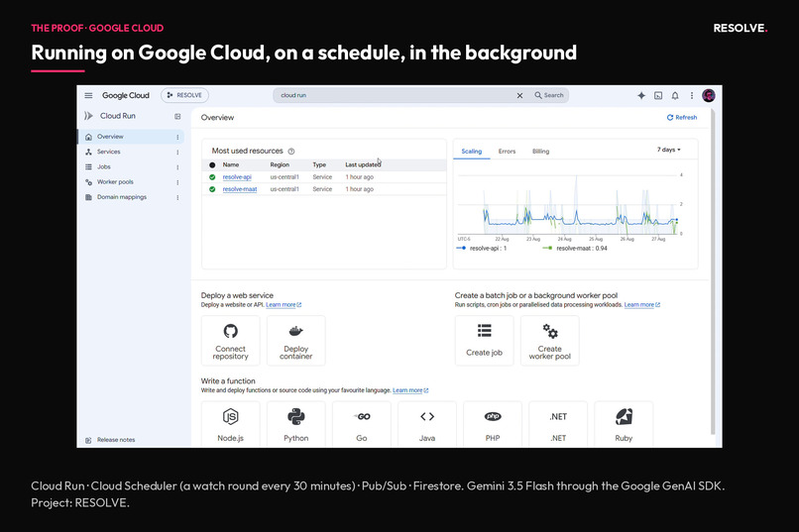Sort by the Name column header
This screenshot has width=799, height=532.
point(230,164)
